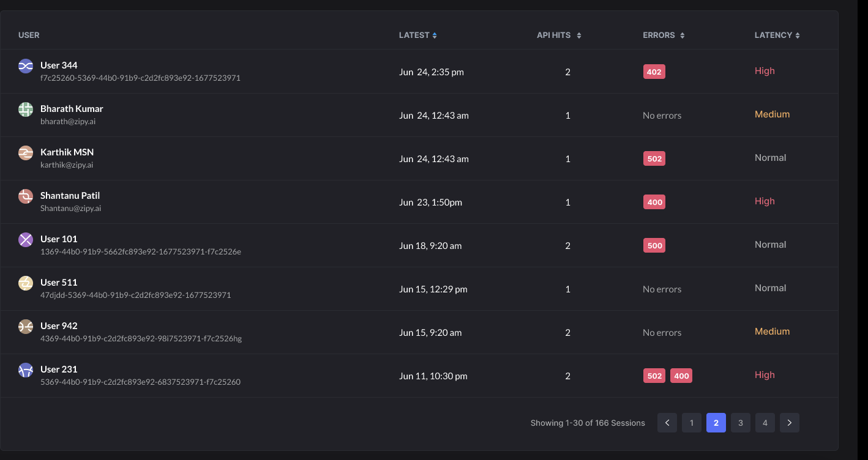Open page 3 of sessions
Screen dimensions: 868x460
coord(741,423)
